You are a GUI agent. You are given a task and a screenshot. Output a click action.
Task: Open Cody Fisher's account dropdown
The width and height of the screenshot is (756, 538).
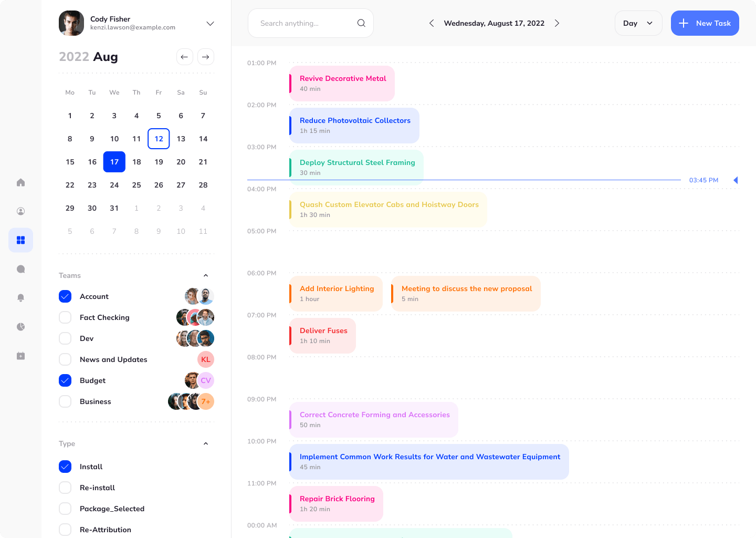click(x=210, y=24)
